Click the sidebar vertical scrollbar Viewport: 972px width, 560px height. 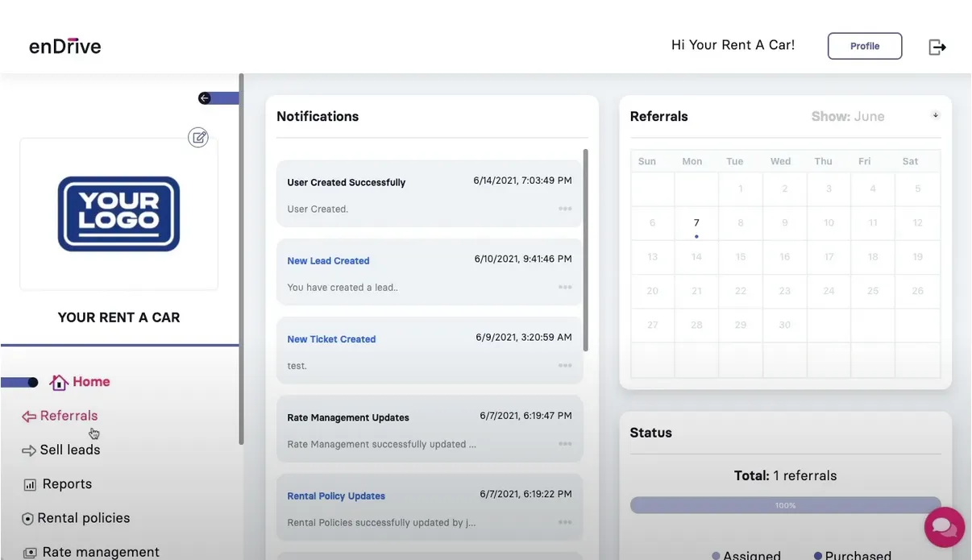(x=241, y=259)
